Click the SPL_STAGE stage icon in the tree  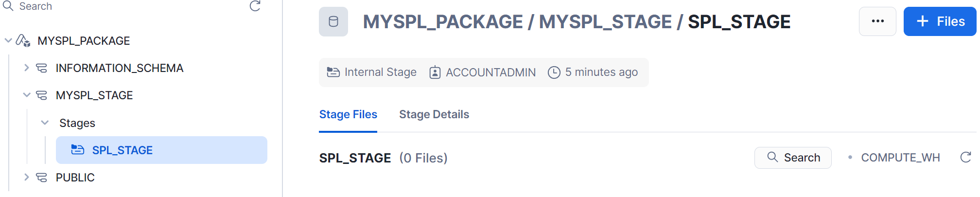(x=78, y=150)
